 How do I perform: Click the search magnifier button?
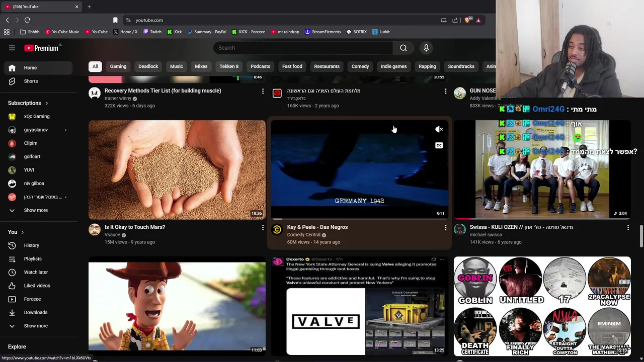click(x=404, y=48)
